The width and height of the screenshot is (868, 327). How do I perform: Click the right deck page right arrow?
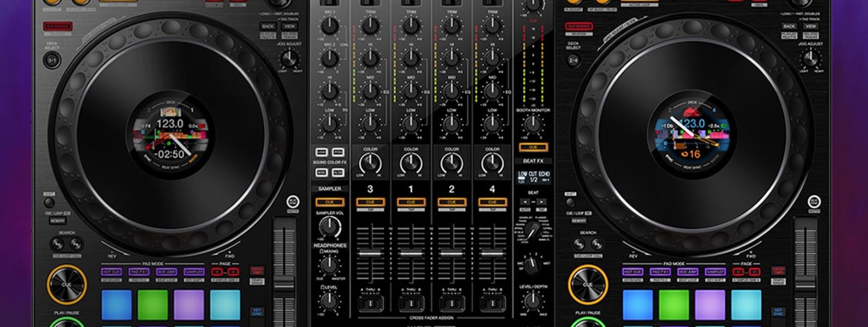755,271
